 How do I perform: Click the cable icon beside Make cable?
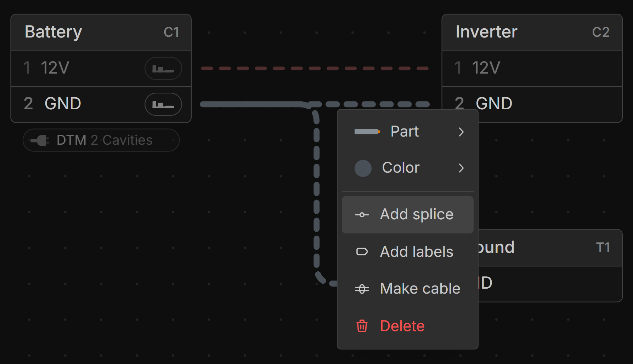point(362,289)
